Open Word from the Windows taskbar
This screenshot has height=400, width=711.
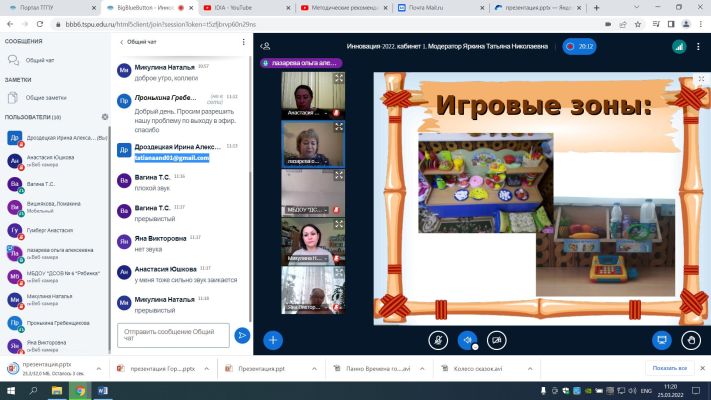tap(103, 390)
